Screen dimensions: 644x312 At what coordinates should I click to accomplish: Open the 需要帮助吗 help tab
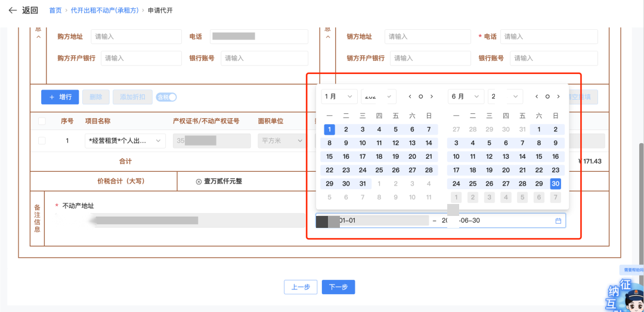tap(631, 270)
